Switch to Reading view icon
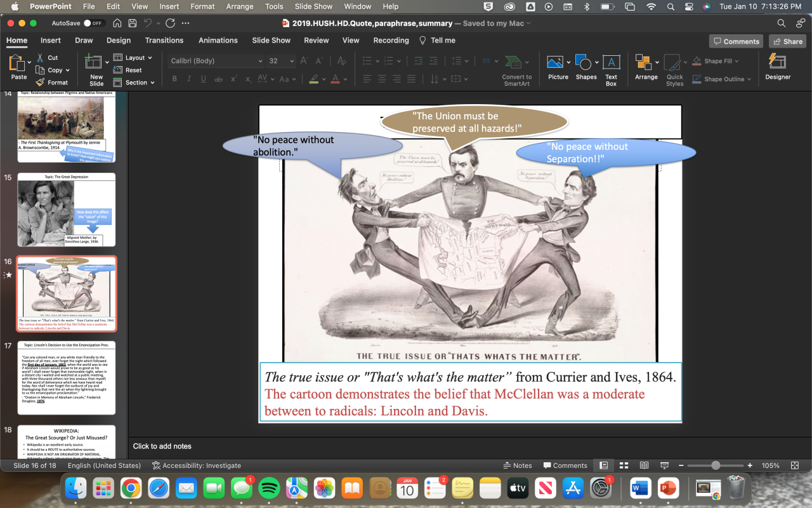 pyautogui.click(x=644, y=465)
